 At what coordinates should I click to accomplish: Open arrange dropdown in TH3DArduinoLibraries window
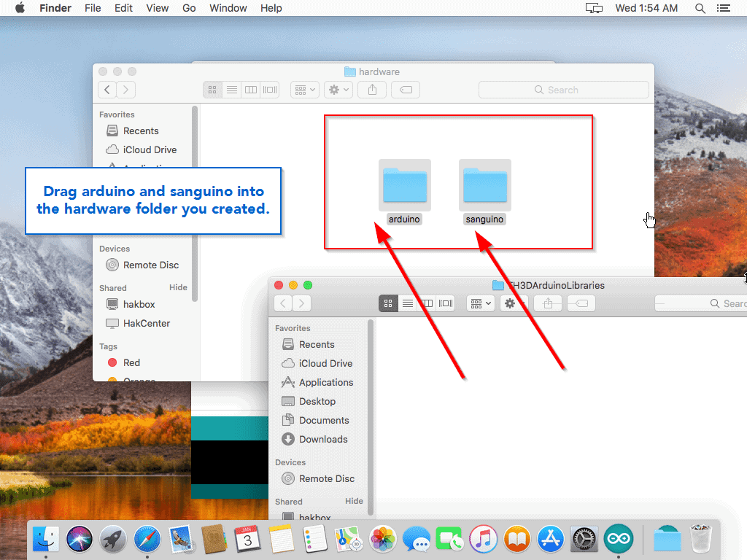tap(481, 303)
